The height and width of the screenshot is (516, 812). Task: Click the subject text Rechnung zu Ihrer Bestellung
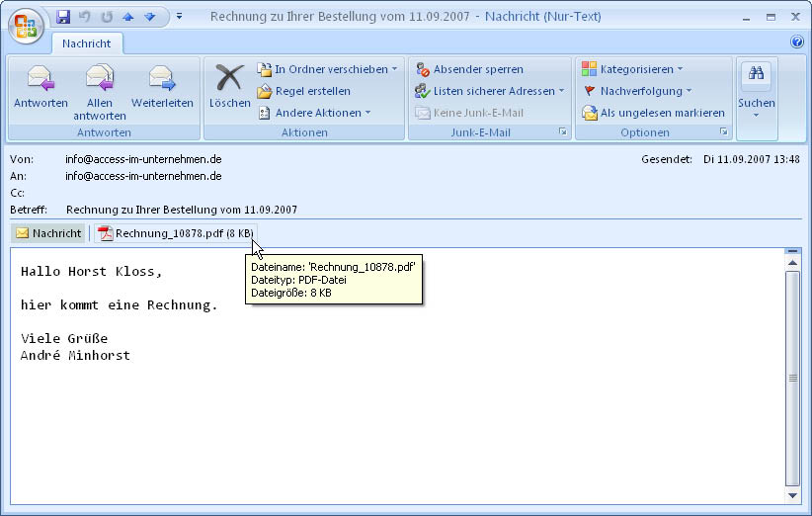coord(181,210)
